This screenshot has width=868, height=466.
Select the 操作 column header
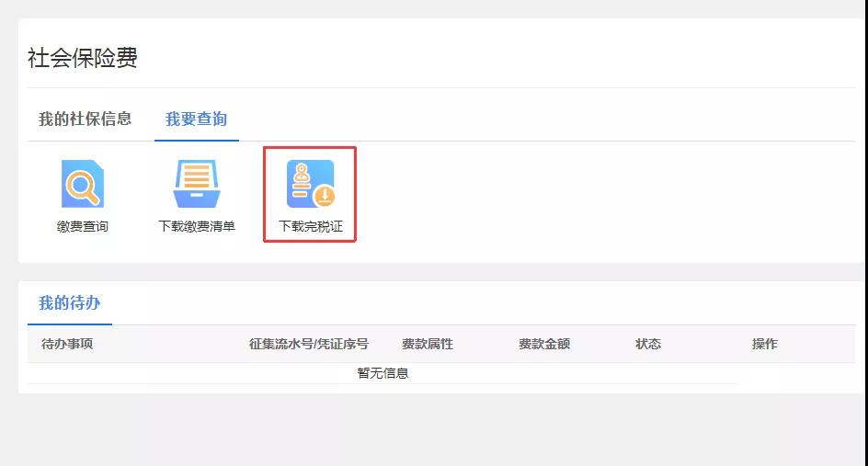point(765,344)
